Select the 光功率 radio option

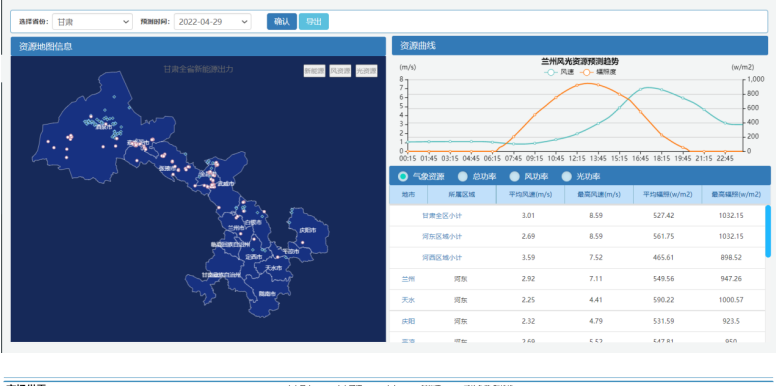pos(567,176)
